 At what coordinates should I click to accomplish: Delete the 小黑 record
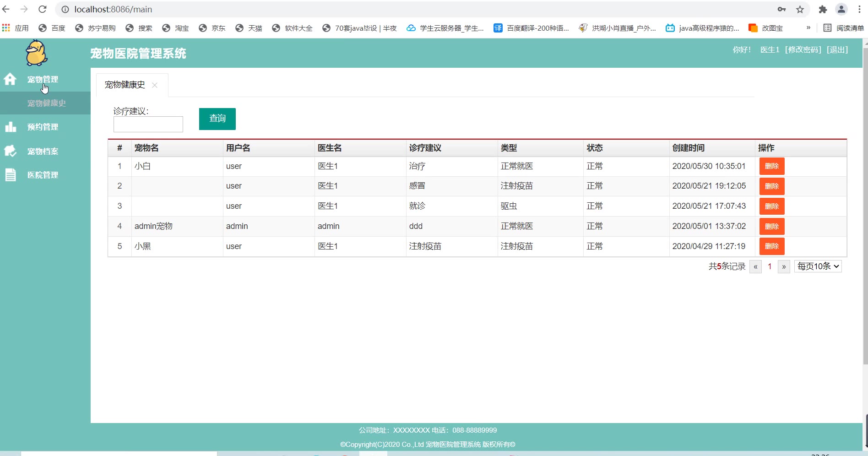772,246
